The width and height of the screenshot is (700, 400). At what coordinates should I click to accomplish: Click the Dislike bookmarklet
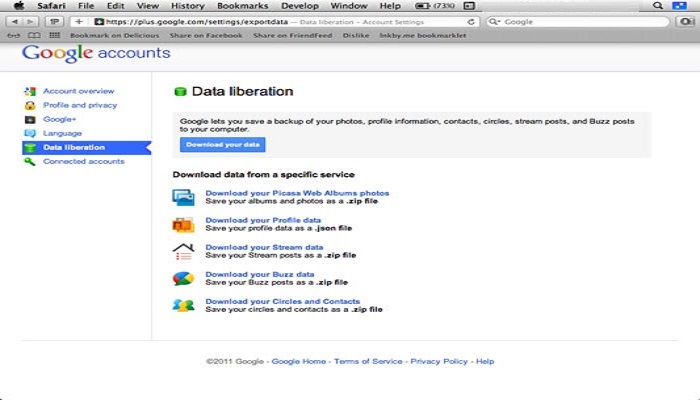pyautogui.click(x=356, y=35)
